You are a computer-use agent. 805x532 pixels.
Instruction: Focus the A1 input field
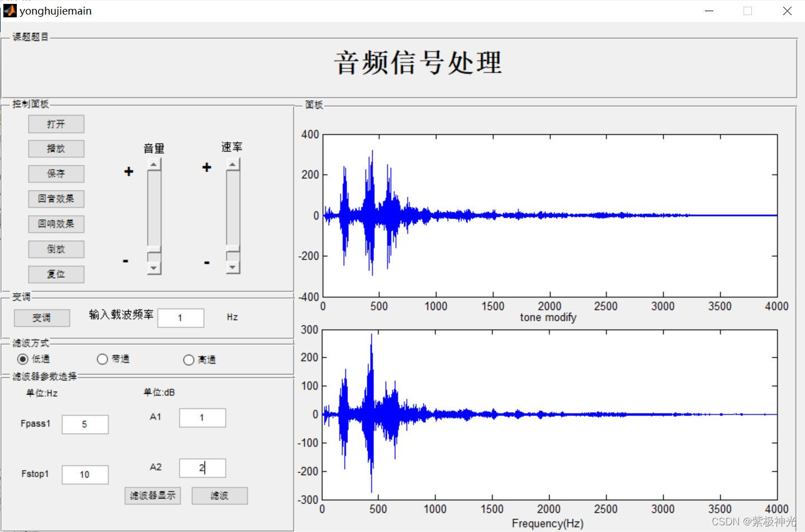[x=202, y=418]
